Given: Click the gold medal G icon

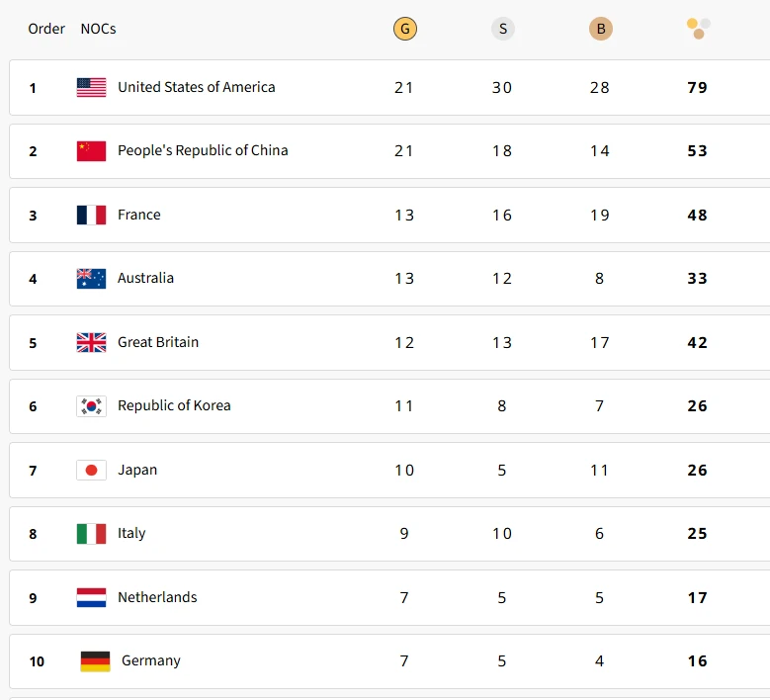Looking at the screenshot, I should (x=404, y=29).
